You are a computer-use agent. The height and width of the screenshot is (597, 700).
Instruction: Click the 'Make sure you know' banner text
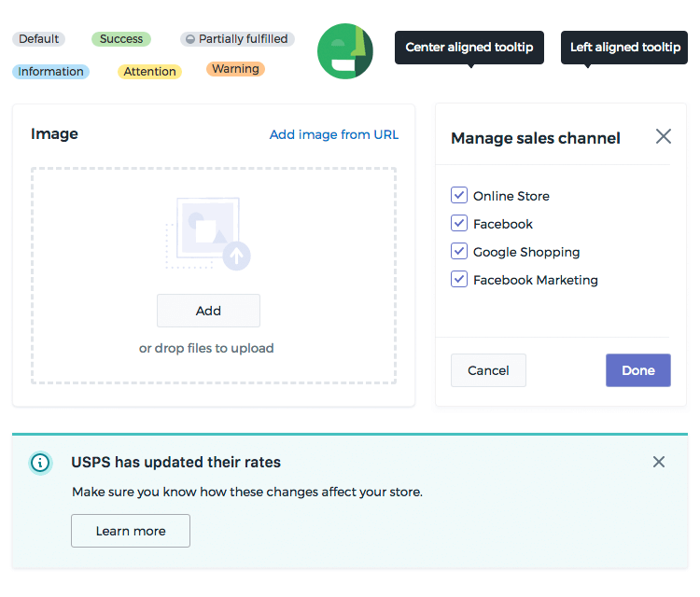(247, 492)
